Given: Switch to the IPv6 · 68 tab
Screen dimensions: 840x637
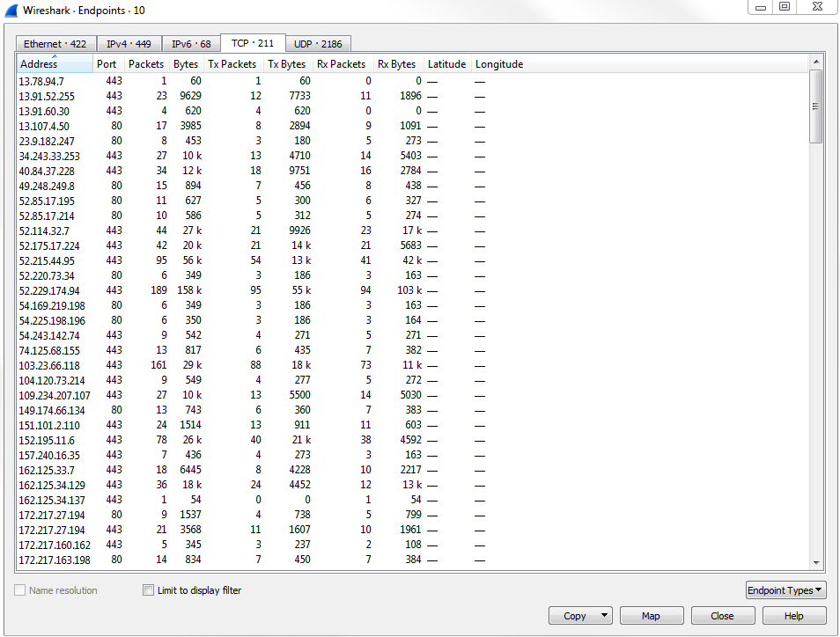Looking at the screenshot, I should pos(191,44).
